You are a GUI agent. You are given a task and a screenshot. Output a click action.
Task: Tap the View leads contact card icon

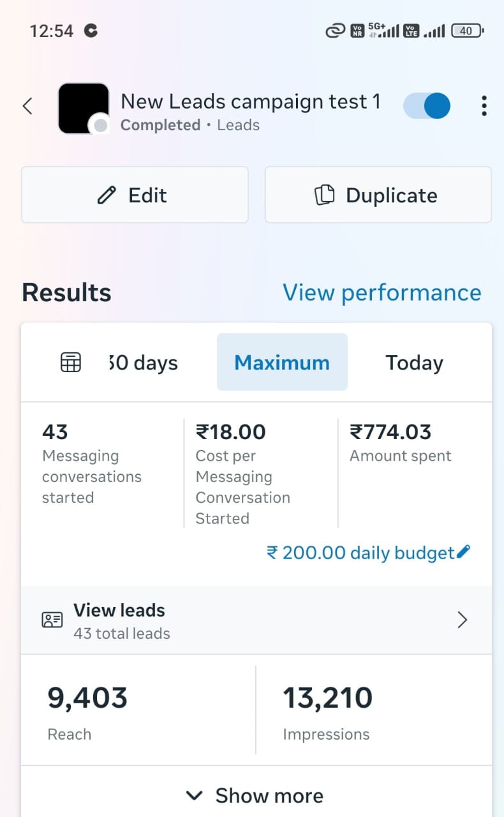point(52,620)
